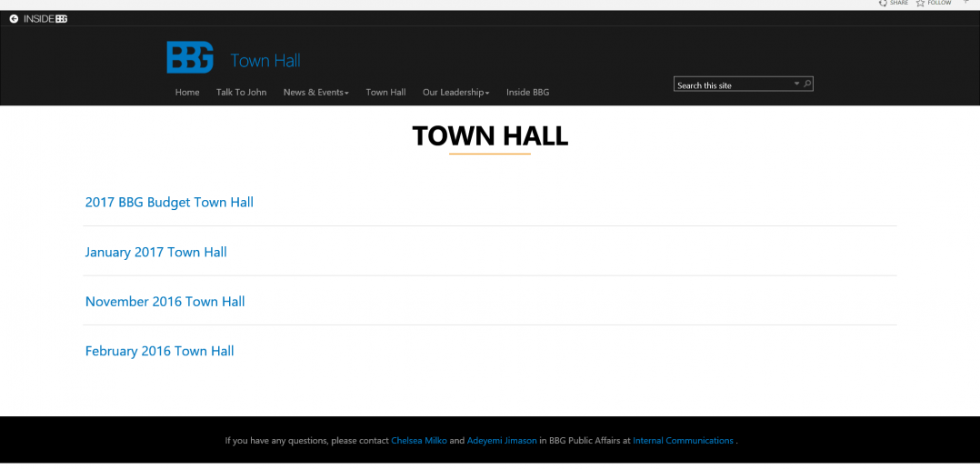The width and height of the screenshot is (980, 469).
Task: Click the INSIDE BBG text at top left
Action: point(45,19)
